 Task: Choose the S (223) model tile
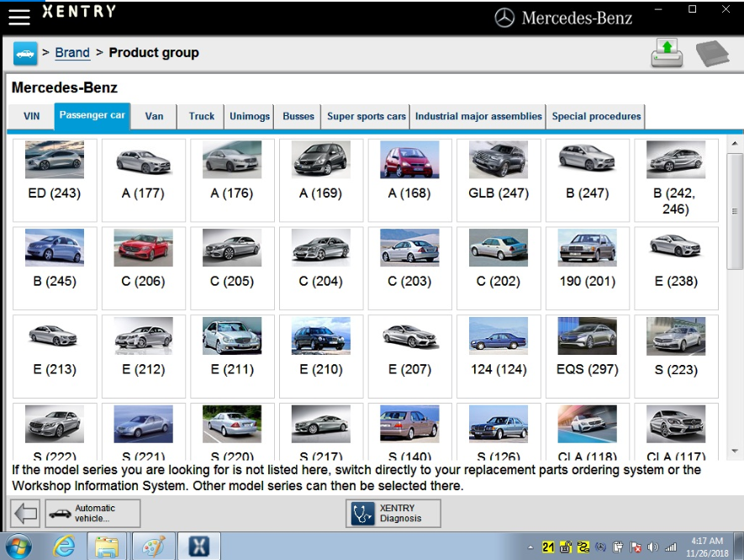(x=676, y=357)
